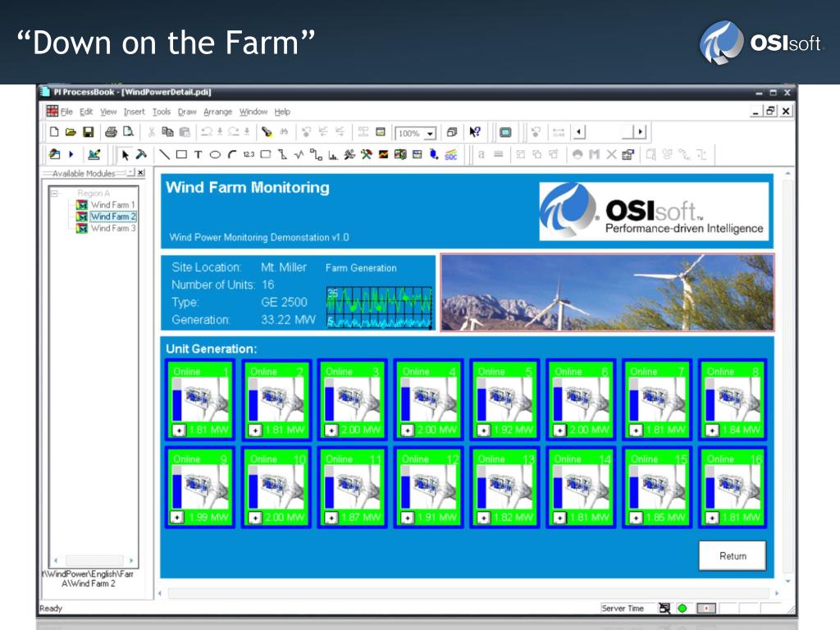This screenshot has height=630, width=840.
Task: Expand details for Unit 10 plus button
Action: (x=255, y=518)
